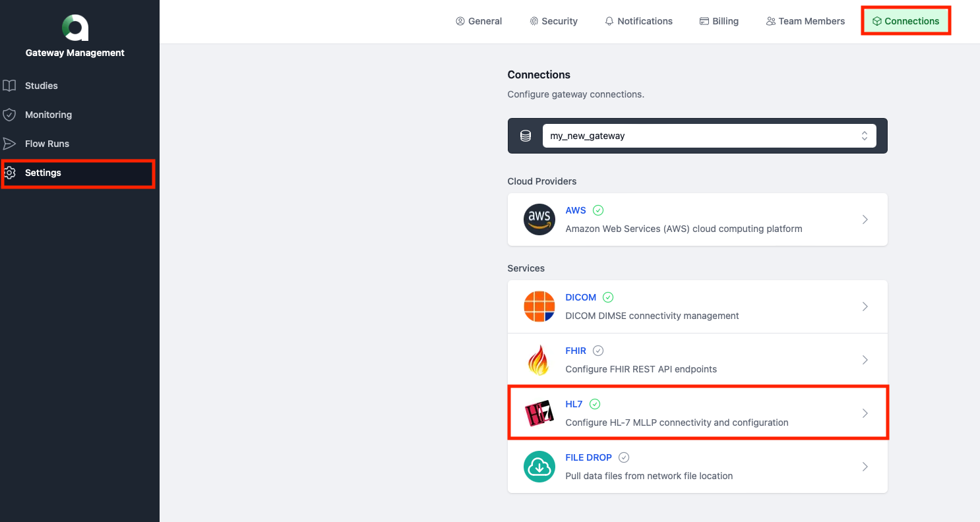980x522 pixels.
Task: Go to the Notifications tab
Action: pyautogui.click(x=638, y=21)
